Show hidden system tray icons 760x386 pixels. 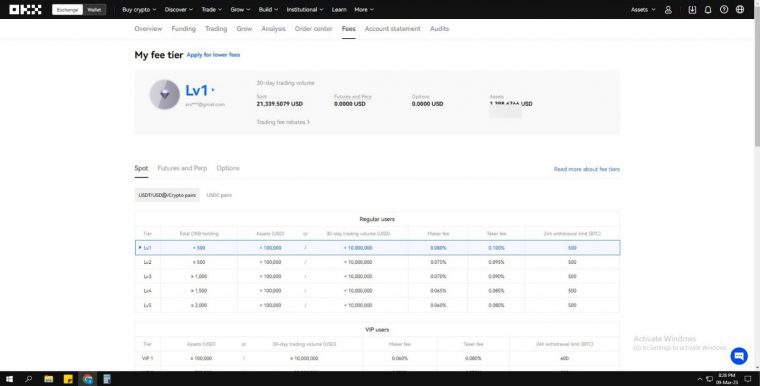pyautogui.click(x=699, y=379)
